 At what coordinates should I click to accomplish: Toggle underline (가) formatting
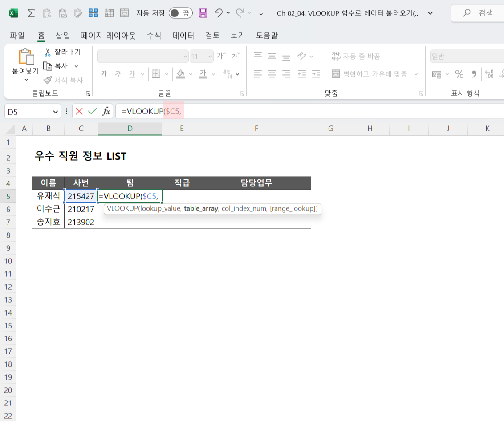coord(132,74)
